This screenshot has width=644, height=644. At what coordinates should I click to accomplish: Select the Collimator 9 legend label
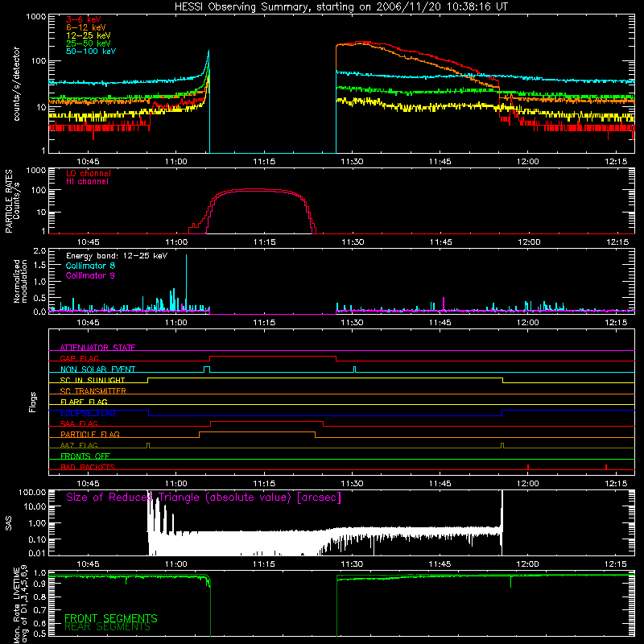(90, 275)
